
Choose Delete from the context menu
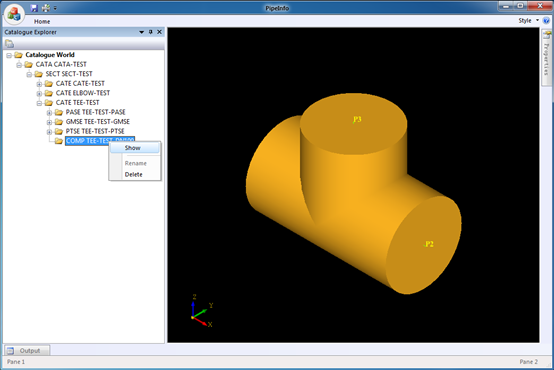click(x=134, y=175)
